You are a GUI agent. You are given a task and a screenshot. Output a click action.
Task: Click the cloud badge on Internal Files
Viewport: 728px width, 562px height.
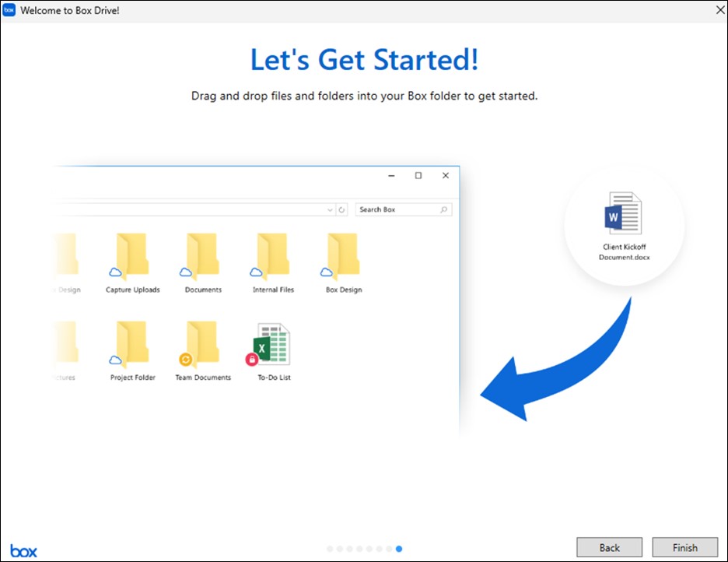tap(257, 272)
